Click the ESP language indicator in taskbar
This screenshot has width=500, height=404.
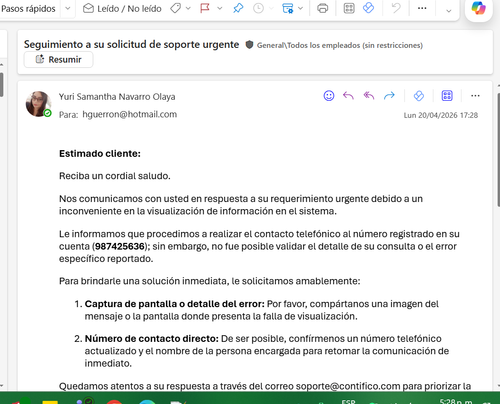click(x=348, y=401)
